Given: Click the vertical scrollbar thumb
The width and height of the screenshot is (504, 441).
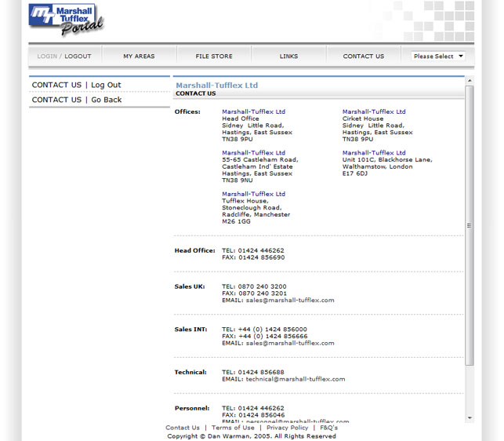Looking at the screenshot, I should [x=470, y=225].
